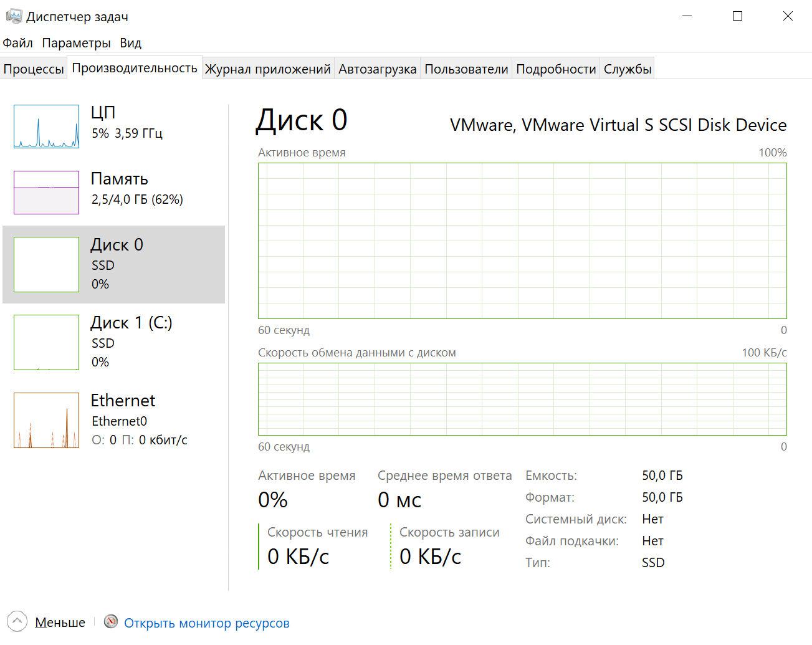Viewport: 812px width, 645px height.
Task: Select the Диск 1 (C:) graph thumbnail
Action: point(47,342)
